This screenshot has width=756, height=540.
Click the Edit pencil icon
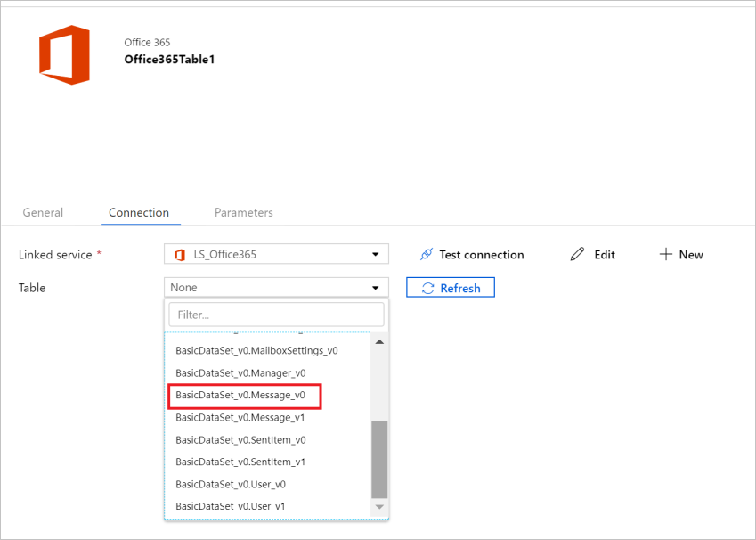coord(577,254)
